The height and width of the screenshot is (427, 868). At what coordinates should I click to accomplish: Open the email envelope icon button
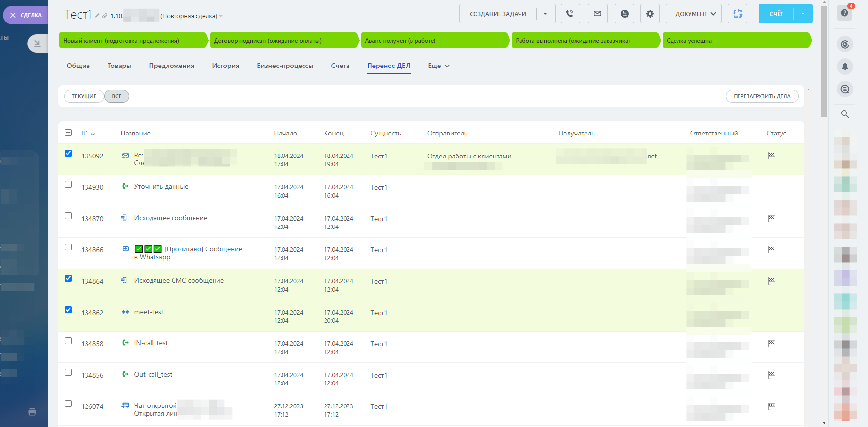(597, 14)
